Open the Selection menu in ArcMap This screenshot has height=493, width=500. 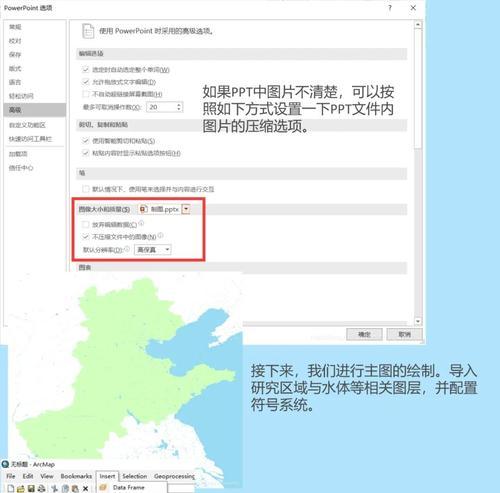pyautogui.click(x=135, y=476)
